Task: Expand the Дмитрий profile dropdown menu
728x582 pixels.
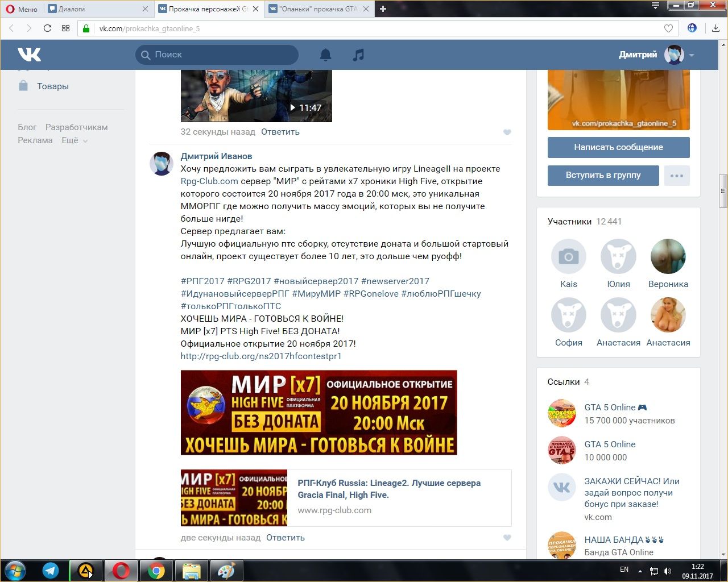Action: point(692,55)
